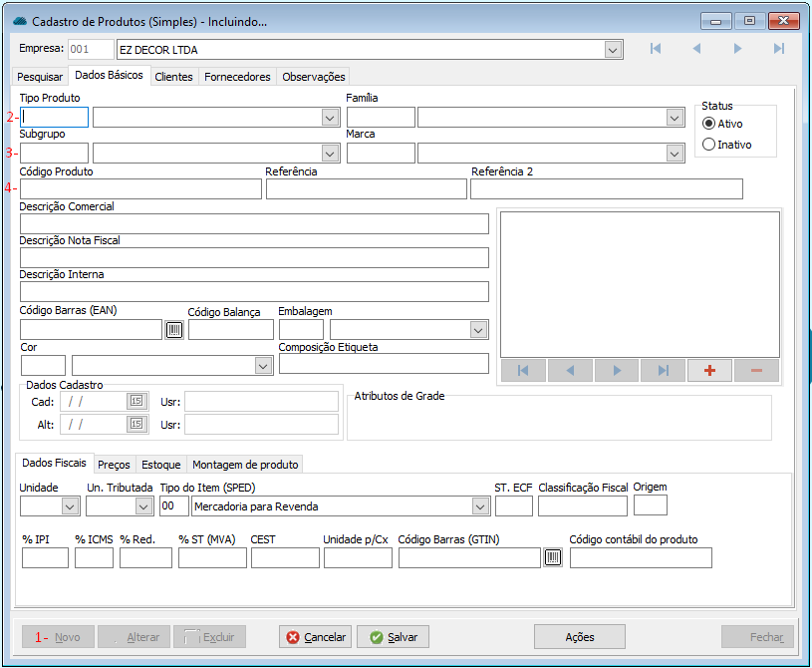Add an image with the red plus button
Viewport: 812px width, 668px height.
[709, 370]
